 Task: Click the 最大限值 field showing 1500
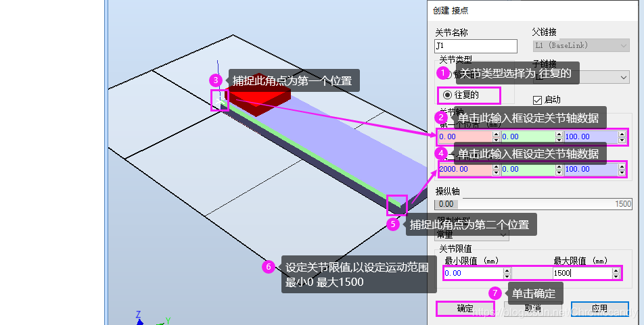[x=582, y=273]
